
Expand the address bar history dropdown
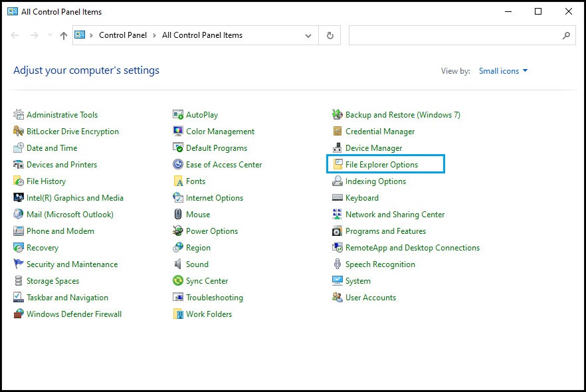click(308, 35)
